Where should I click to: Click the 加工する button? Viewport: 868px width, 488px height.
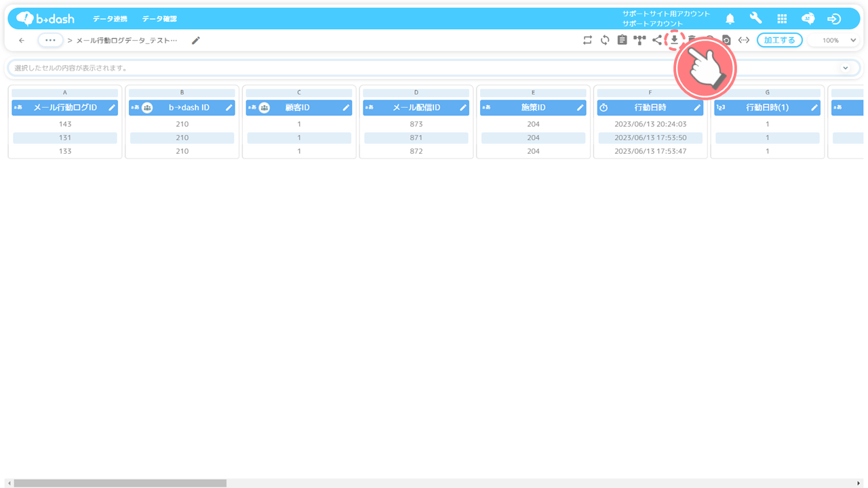pyautogui.click(x=780, y=40)
